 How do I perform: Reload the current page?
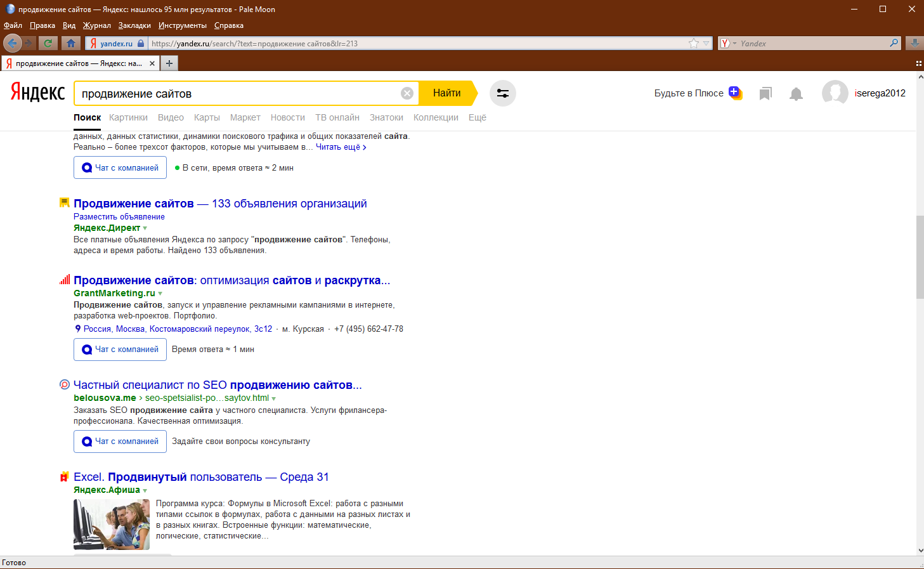(x=48, y=43)
